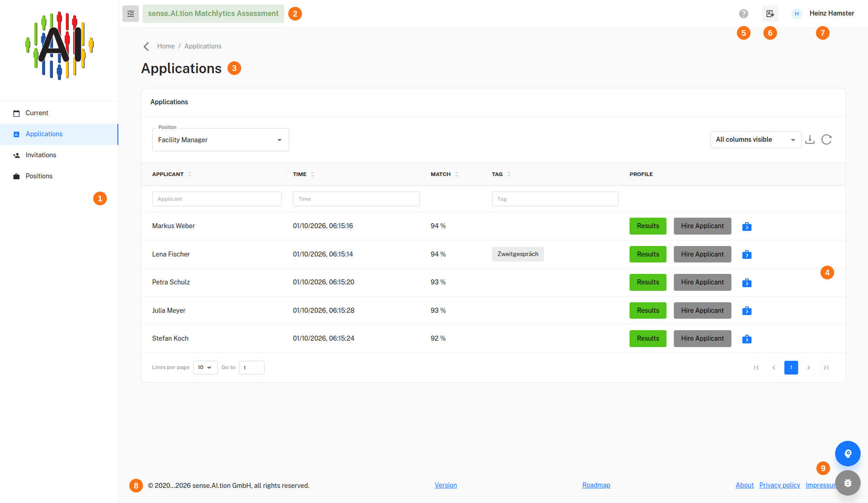The height and width of the screenshot is (503, 868).
Task: Expand the All columns visible dropdown
Action: 756,139
